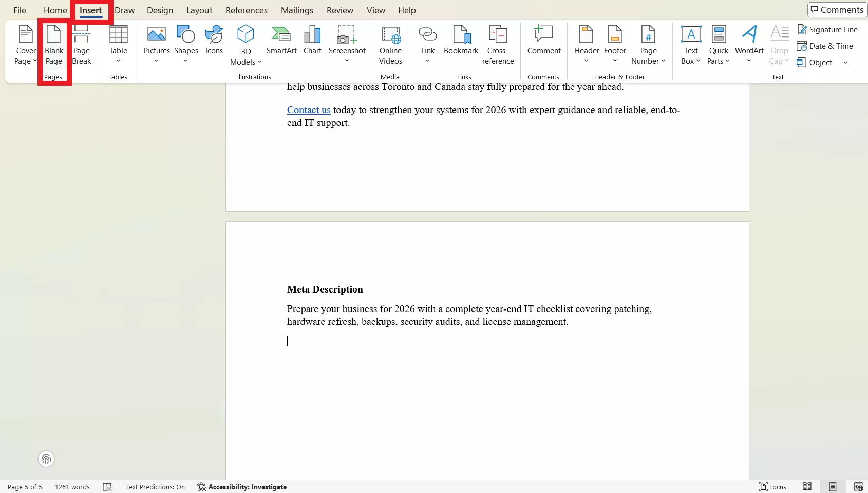The width and height of the screenshot is (868, 493).
Task: Switch to the Home tab
Action: click(x=55, y=10)
